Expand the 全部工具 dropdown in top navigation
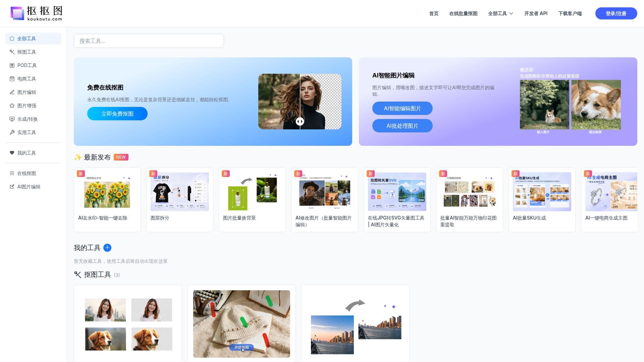This screenshot has height=362, width=644. 500,13
